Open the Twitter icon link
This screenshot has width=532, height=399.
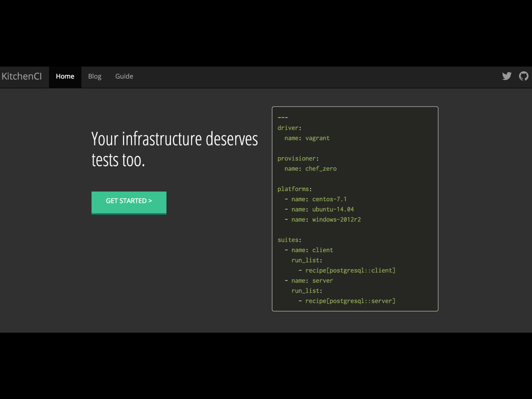pyautogui.click(x=507, y=76)
